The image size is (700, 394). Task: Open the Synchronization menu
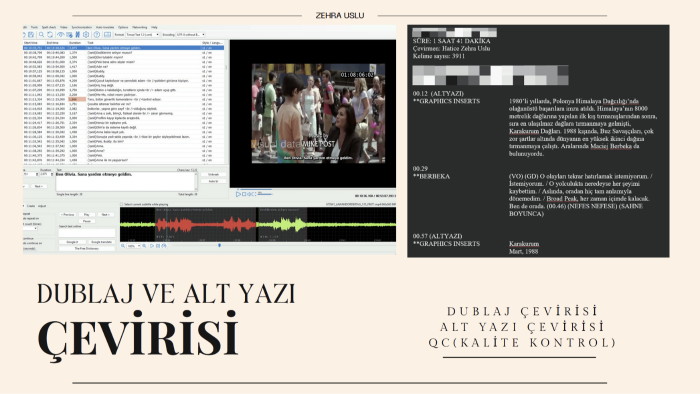click(82, 27)
